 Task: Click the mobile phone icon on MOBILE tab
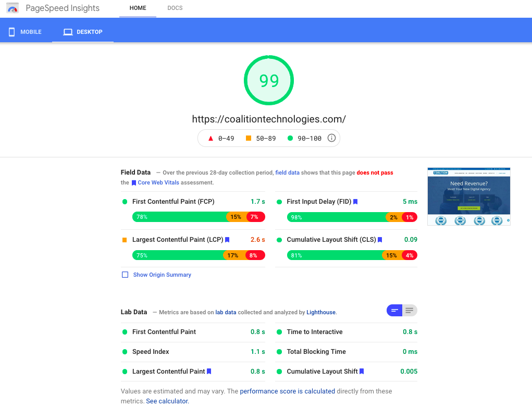click(x=11, y=31)
